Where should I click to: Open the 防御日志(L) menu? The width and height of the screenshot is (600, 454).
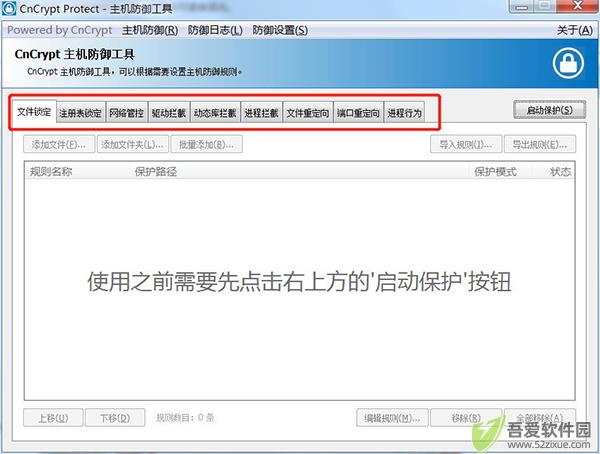pos(215,30)
